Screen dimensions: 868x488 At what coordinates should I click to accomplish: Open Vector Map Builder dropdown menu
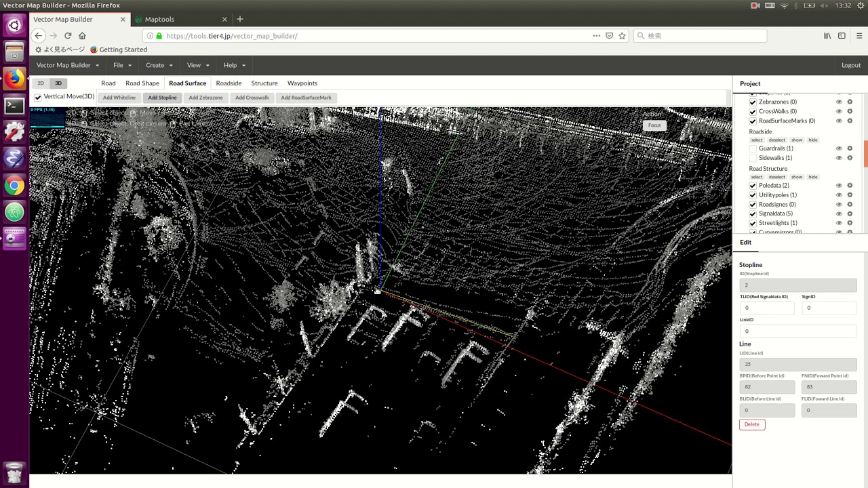coord(68,65)
